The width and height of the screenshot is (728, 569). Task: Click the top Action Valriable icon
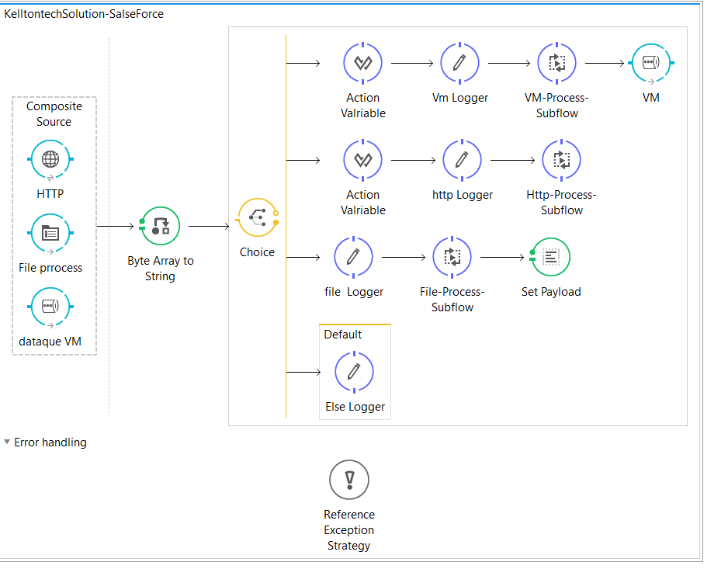[x=363, y=63]
